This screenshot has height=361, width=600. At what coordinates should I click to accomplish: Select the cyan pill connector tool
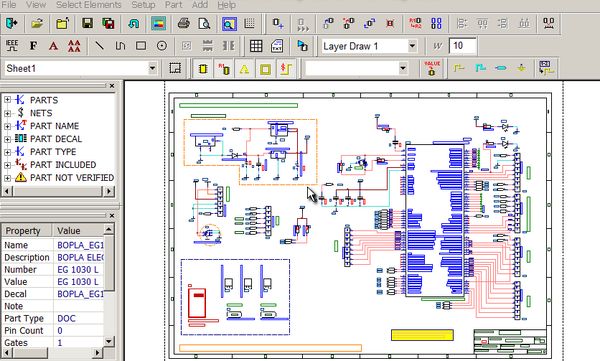click(x=501, y=68)
